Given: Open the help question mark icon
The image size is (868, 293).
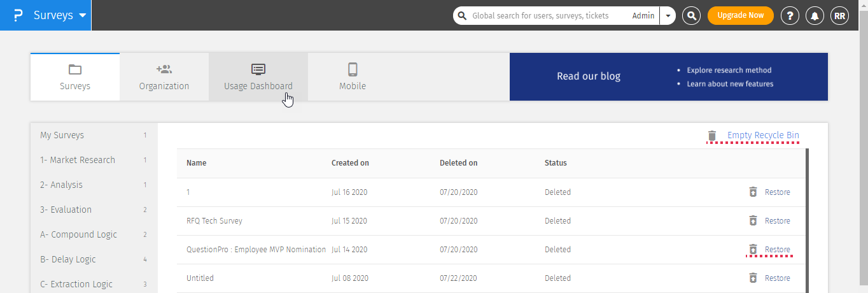Looking at the screenshot, I should [790, 16].
